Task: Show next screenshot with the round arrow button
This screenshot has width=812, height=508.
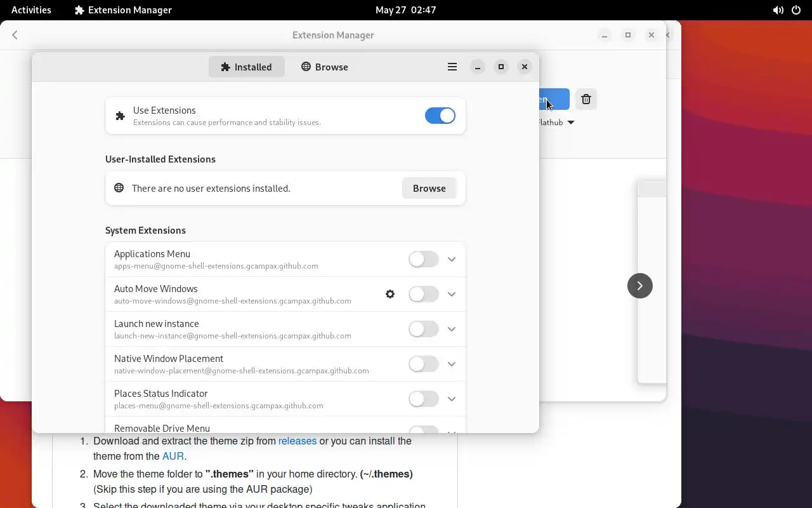Action: (640, 286)
